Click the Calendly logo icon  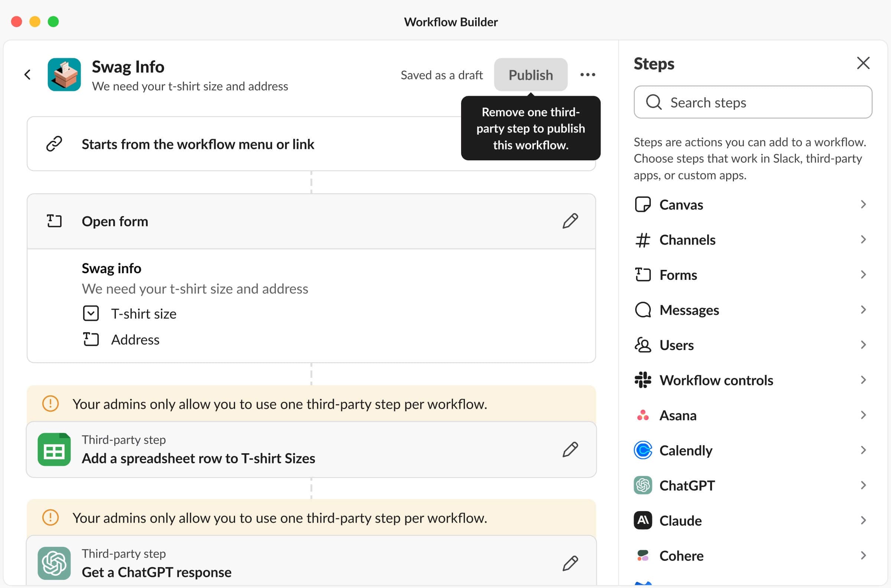tap(643, 450)
